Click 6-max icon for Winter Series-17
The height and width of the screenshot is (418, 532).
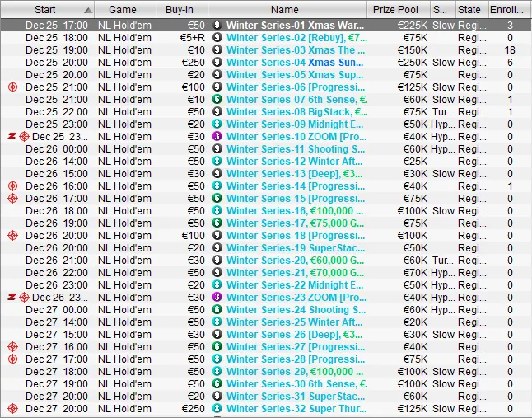coord(217,223)
